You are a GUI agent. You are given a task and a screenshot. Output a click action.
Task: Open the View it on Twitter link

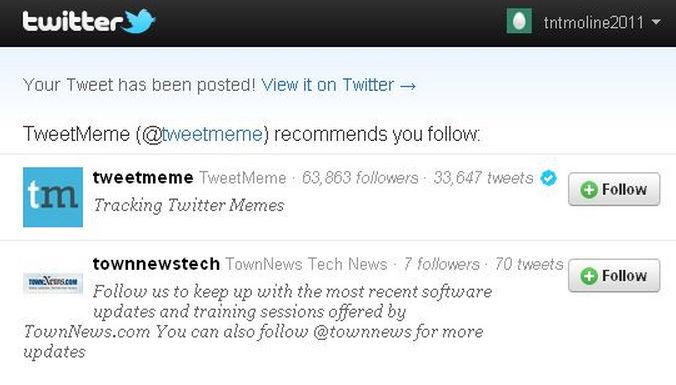[339, 85]
